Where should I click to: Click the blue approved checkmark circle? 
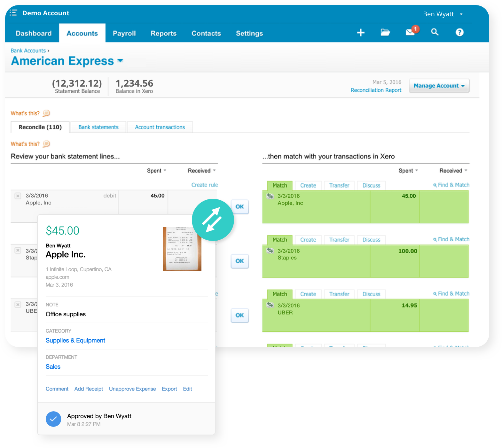click(53, 419)
